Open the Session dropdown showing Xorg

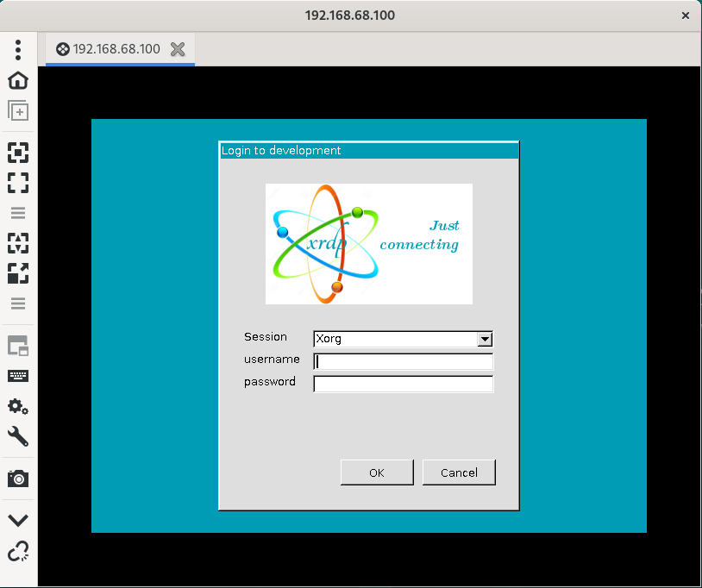pos(403,339)
